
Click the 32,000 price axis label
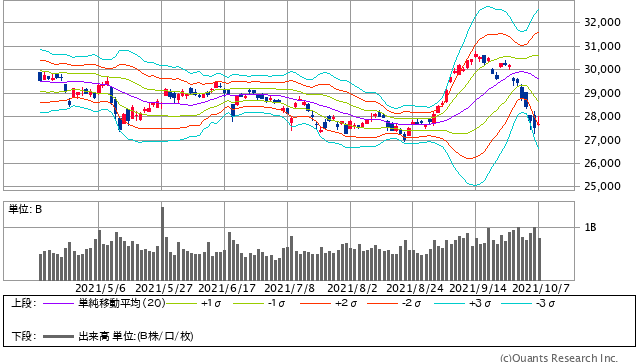(602, 22)
